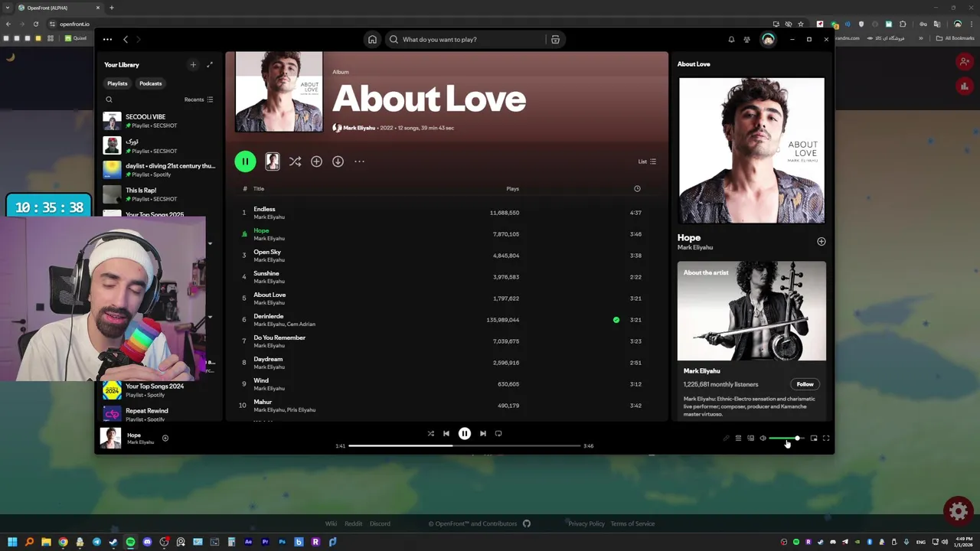Open Connect to a device

click(x=750, y=439)
